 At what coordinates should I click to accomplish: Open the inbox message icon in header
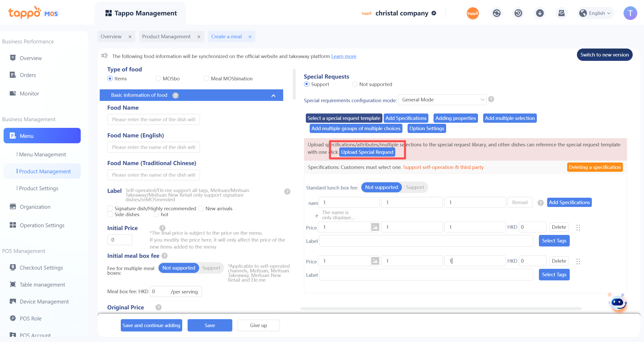(x=561, y=13)
